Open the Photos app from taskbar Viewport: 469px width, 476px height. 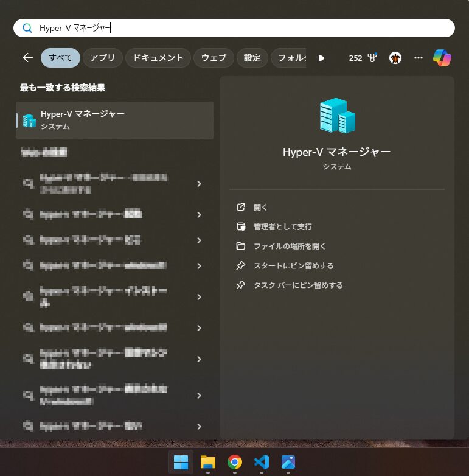point(288,462)
